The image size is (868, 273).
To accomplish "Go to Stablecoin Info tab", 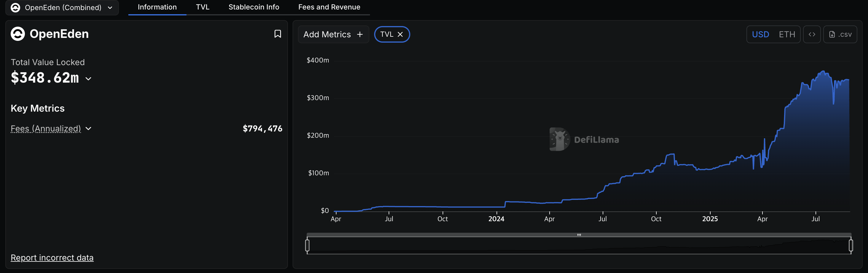I will (x=254, y=7).
